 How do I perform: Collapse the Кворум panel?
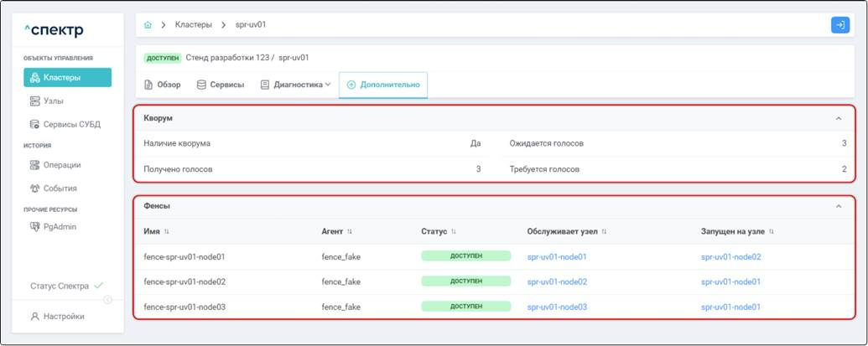[x=839, y=119]
